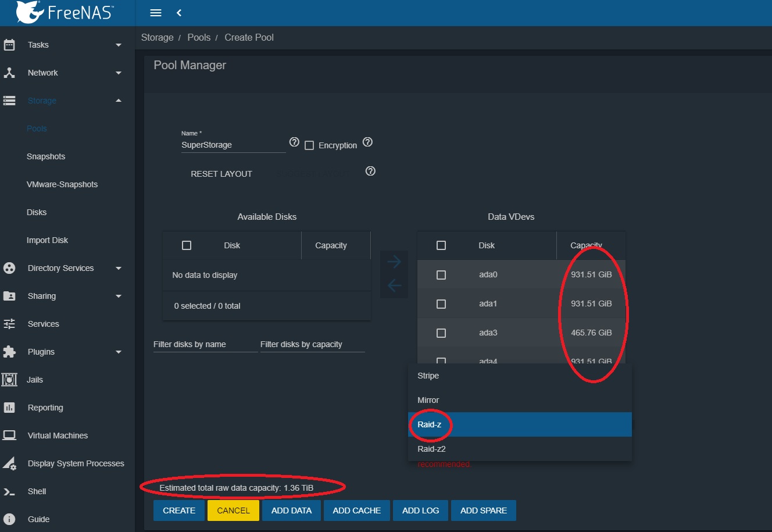
Task: Click the yellow CANCEL button
Action: [233, 510]
